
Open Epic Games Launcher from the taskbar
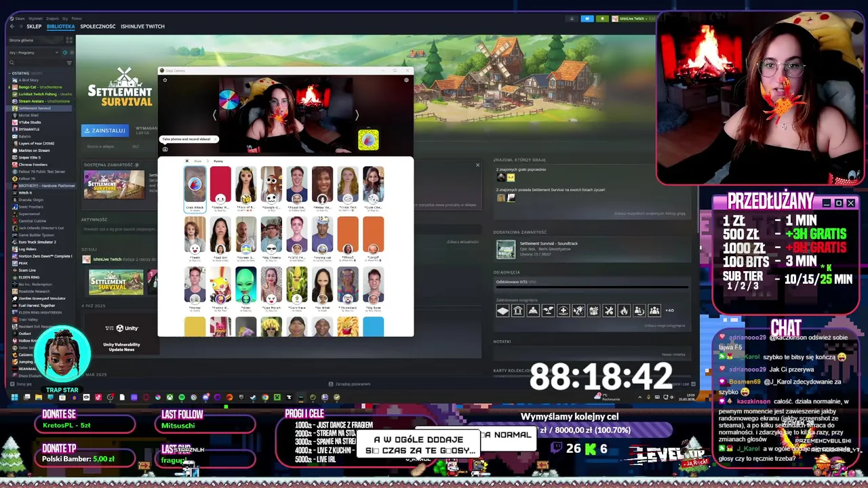pyautogui.click(x=241, y=397)
